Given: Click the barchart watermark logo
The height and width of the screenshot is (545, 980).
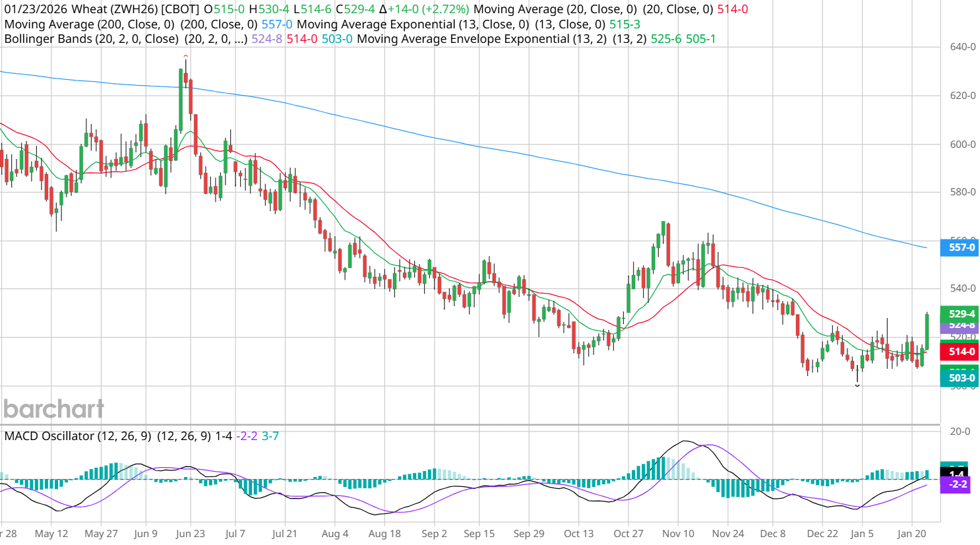Looking at the screenshot, I should [x=53, y=409].
